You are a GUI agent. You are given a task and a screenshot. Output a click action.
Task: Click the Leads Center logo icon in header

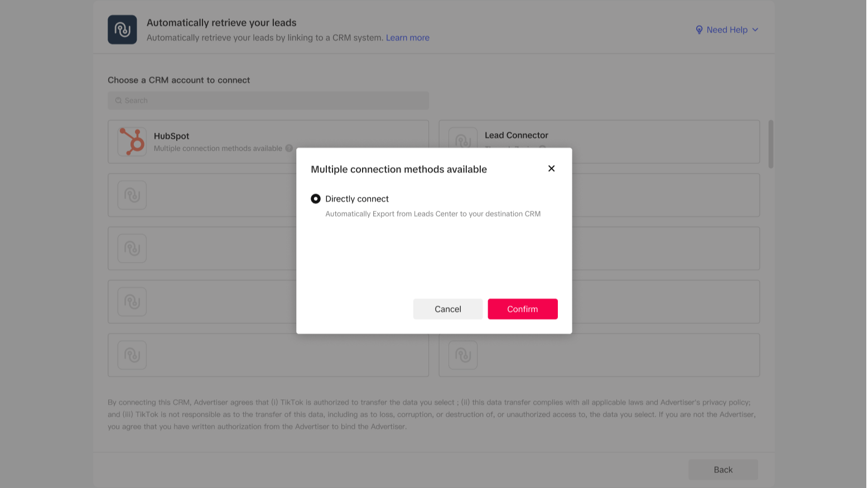coord(122,29)
